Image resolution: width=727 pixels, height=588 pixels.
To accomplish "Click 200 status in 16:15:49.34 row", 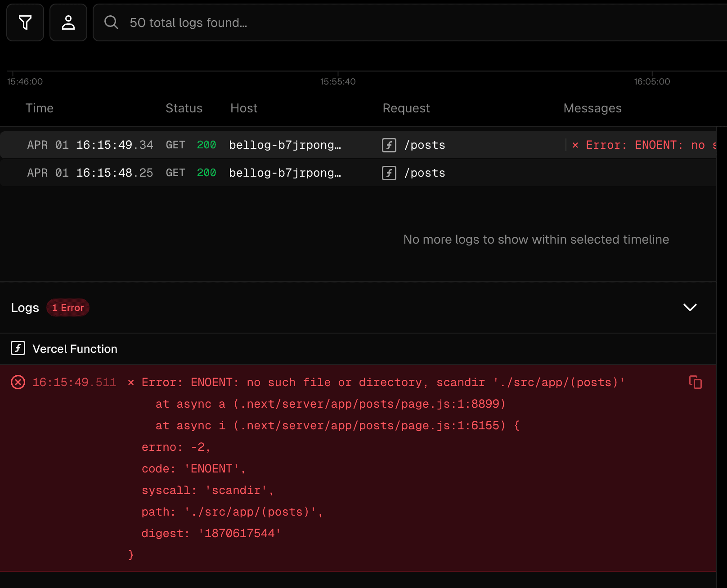I will (206, 145).
